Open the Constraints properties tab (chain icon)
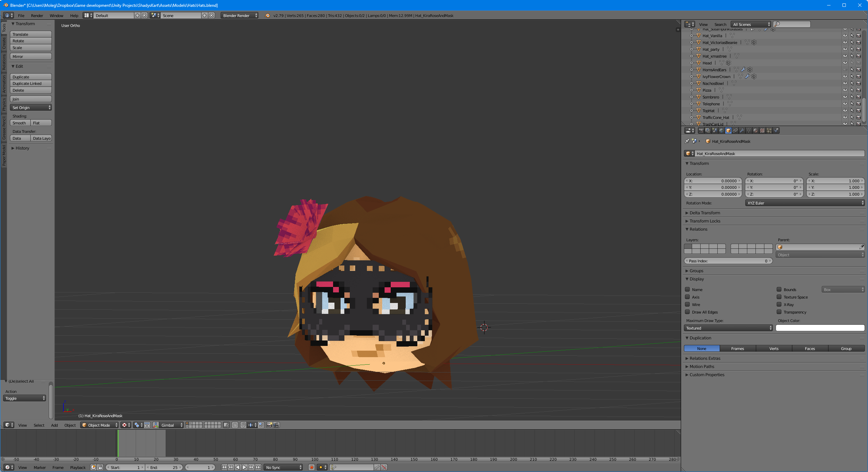Screen dimensions: 868x472 pyautogui.click(x=735, y=131)
